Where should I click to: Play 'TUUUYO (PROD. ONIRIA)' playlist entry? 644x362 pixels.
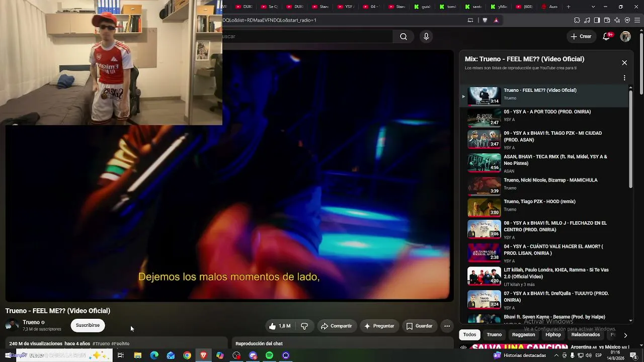(545, 300)
